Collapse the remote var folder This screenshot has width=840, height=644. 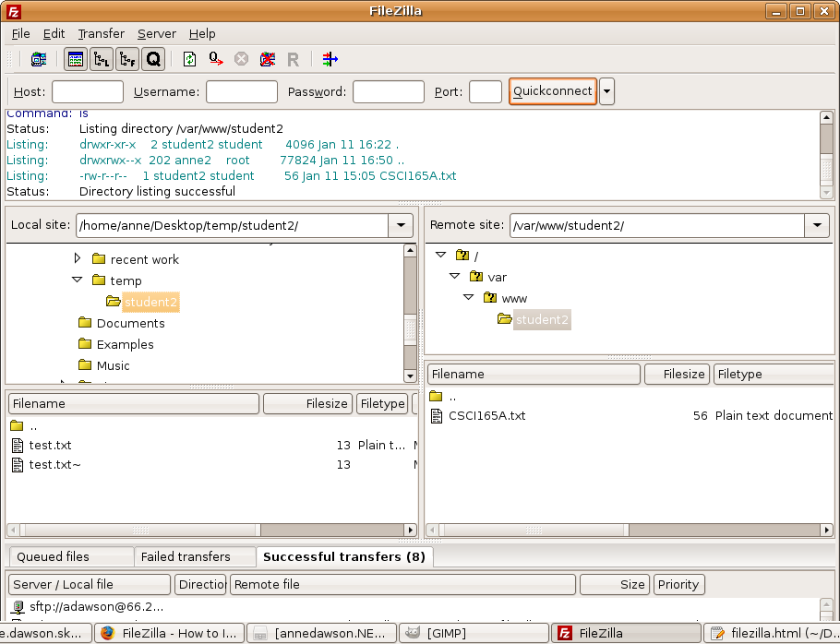[x=455, y=276]
